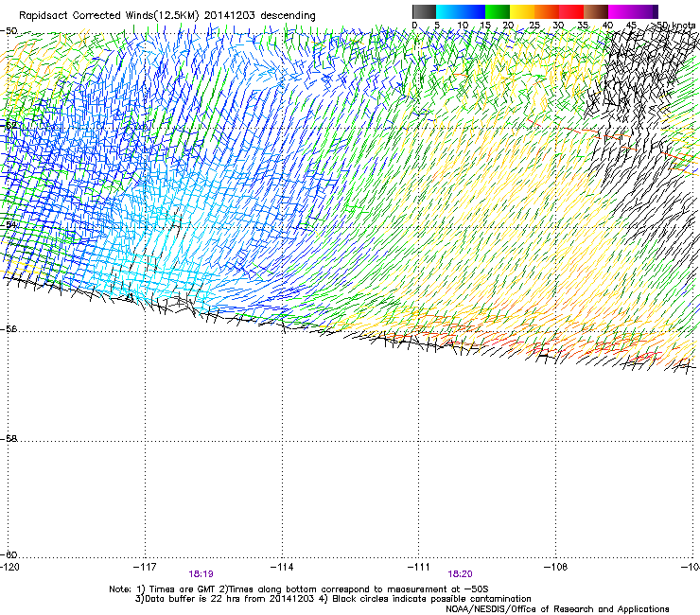Click the '-56' latitude label
Image resolution: width=700 pixels, height=615 pixels.
click(x=9, y=329)
